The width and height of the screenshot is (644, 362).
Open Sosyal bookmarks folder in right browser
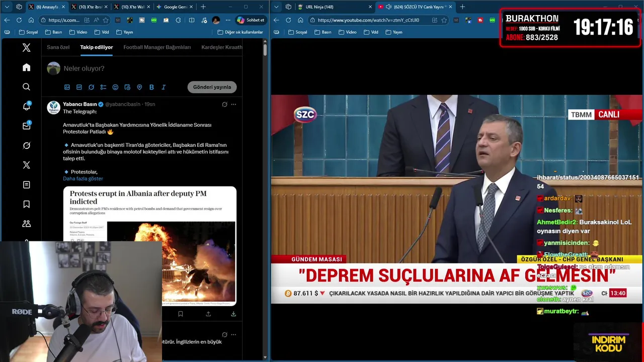click(x=298, y=32)
